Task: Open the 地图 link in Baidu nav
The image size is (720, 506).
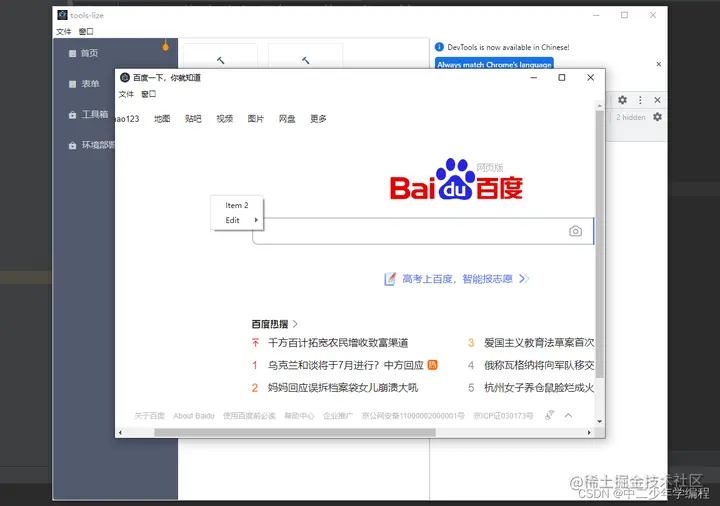Action: 162,119
